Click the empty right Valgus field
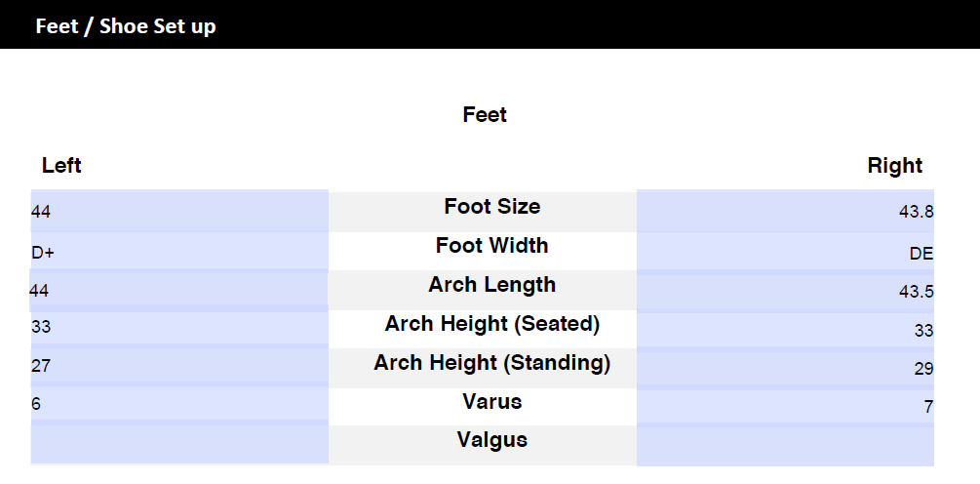This screenshot has width=980, height=484. pos(785,447)
